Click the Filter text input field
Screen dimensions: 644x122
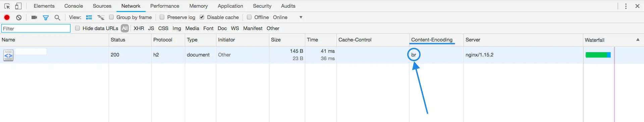tap(36, 28)
